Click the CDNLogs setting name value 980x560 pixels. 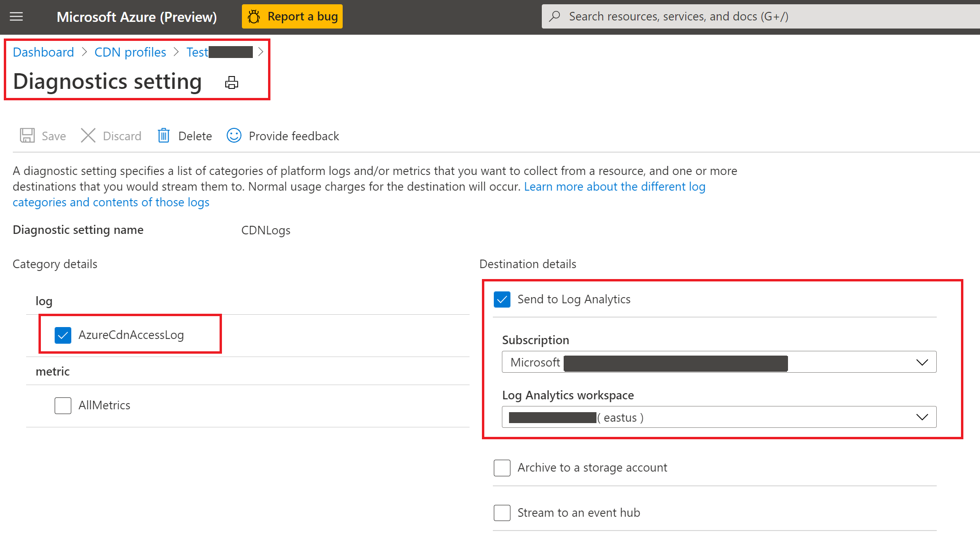pyautogui.click(x=266, y=230)
